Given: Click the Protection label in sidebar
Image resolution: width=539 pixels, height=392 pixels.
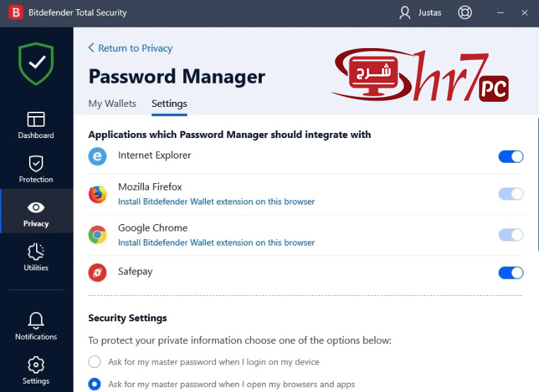Looking at the screenshot, I should tap(36, 180).
